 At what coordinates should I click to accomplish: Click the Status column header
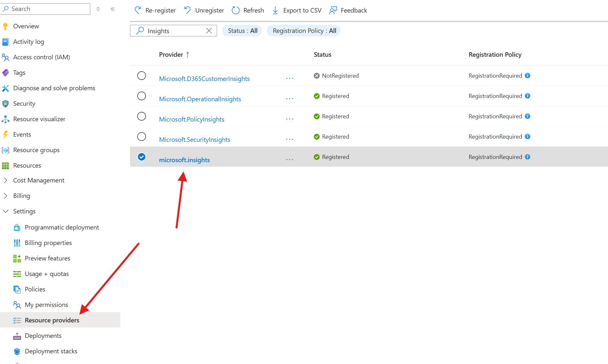[x=323, y=54]
